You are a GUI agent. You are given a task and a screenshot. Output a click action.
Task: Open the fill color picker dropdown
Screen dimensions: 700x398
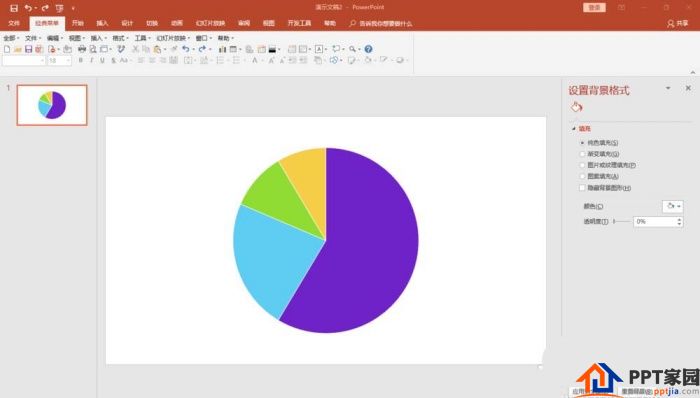coord(672,206)
